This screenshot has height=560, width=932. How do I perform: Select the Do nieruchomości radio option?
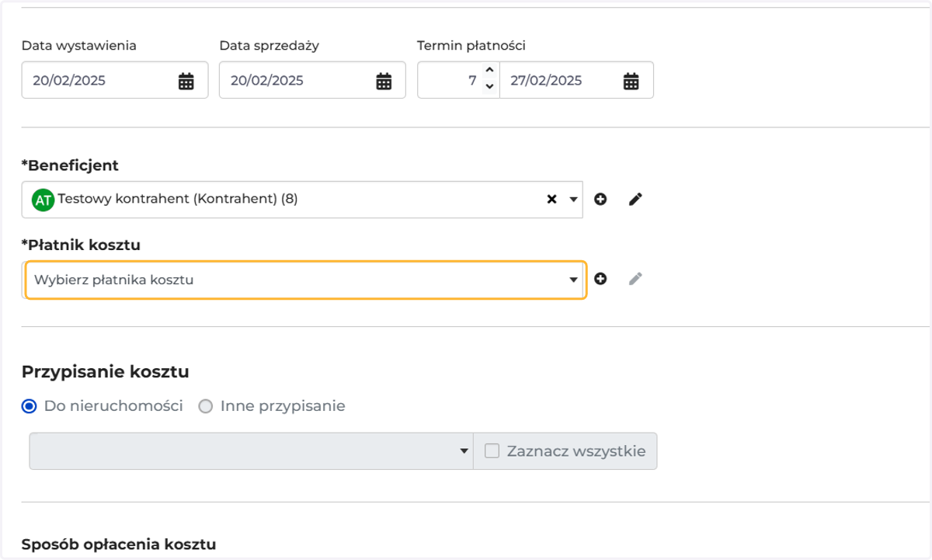tap(30, 406)
